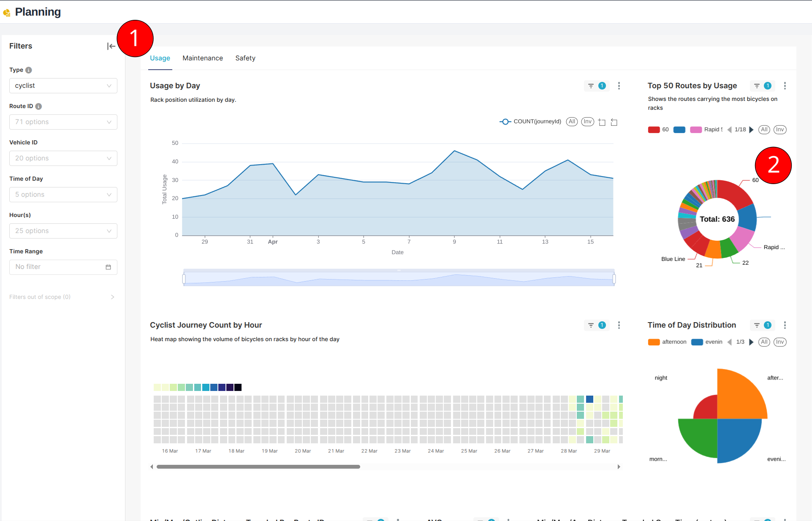Image resolution: width=812 pixels, height=521 pixels.
Task: Open the Hour(s) dropdown with 25 options
Action: pos(63,231)
